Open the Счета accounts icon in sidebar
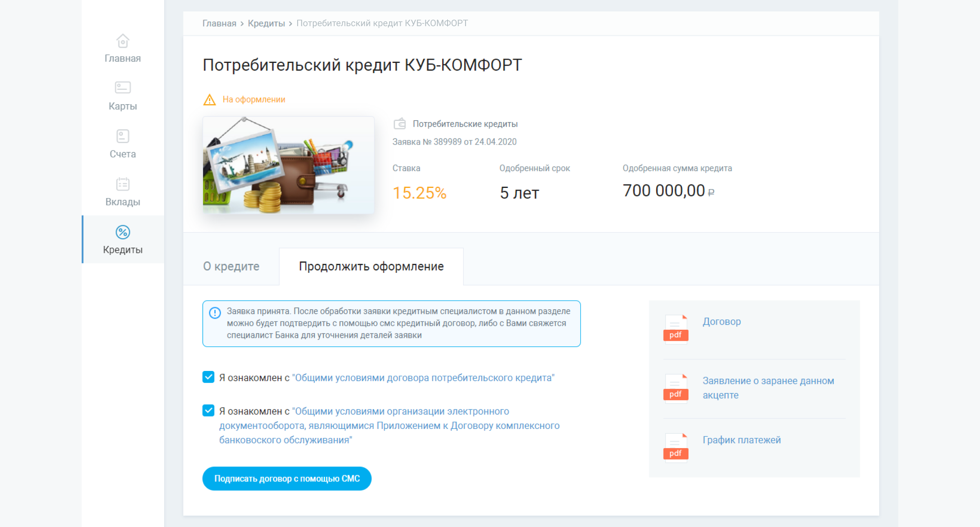The height and width of the screenshot is (527, 980). 122,136
